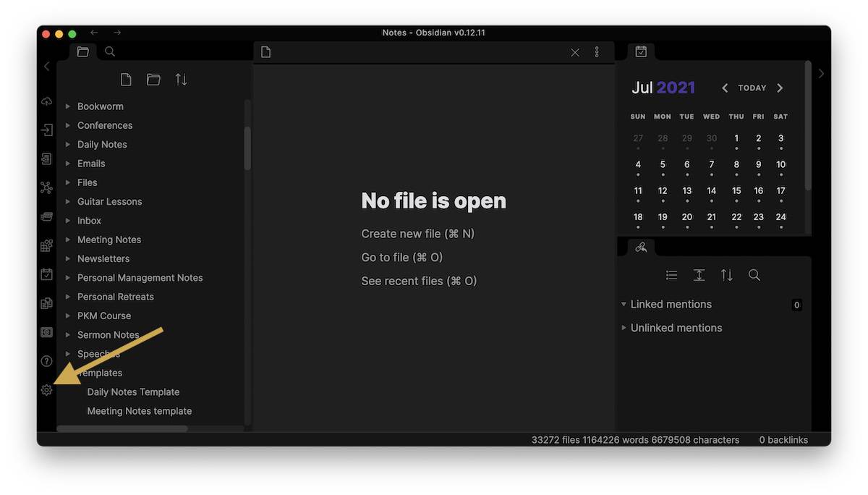Open the pane's more options menu
Screen dimensions: 868x495
point(597,52)
